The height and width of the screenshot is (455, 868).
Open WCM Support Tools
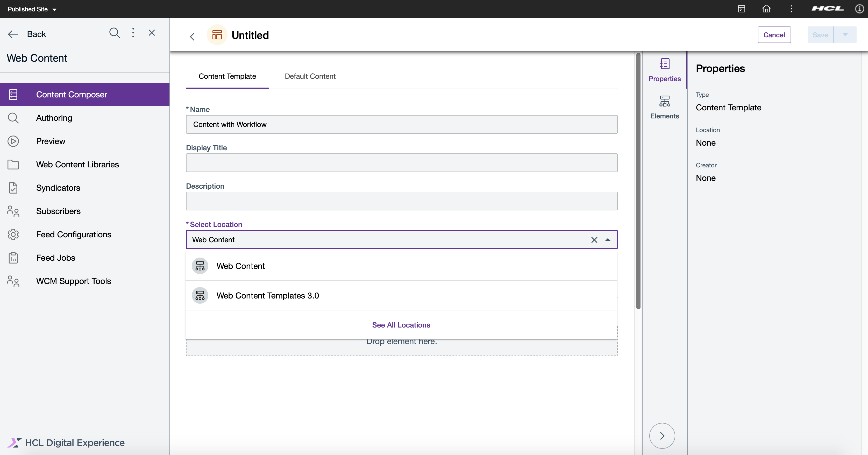click(84, 281)
